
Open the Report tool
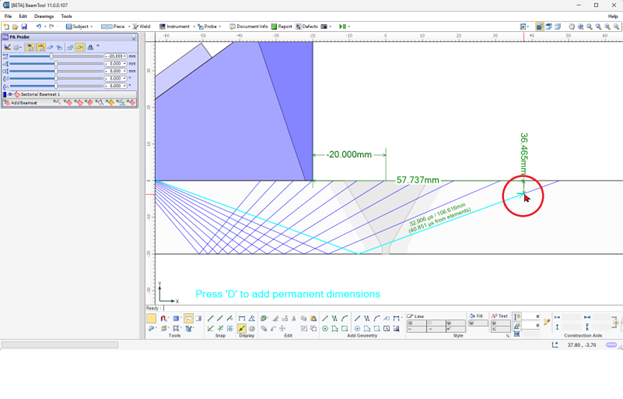pyautogui.click(x=282, y=27)
